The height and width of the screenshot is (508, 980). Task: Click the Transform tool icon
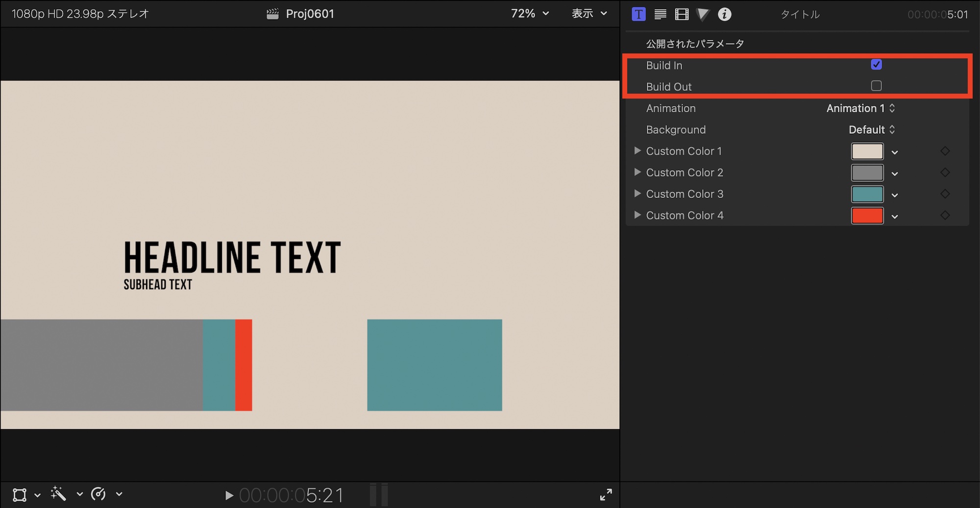pos(20,494)
